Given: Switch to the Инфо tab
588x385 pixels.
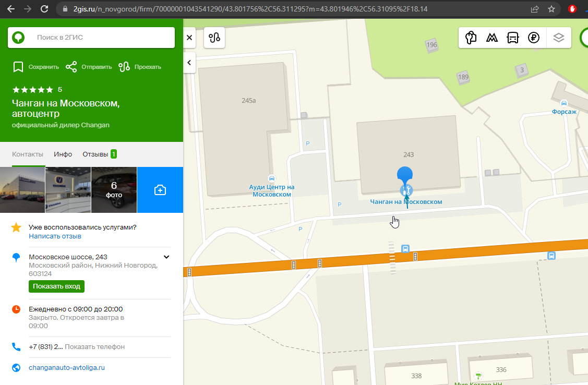Looking at the screenshot, I should click(63, 154).
